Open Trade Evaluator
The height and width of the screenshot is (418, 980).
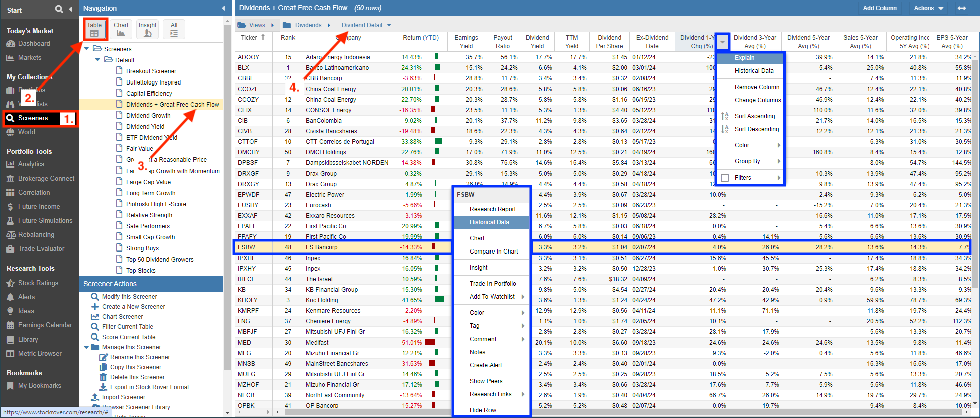(x=41, y=248)
